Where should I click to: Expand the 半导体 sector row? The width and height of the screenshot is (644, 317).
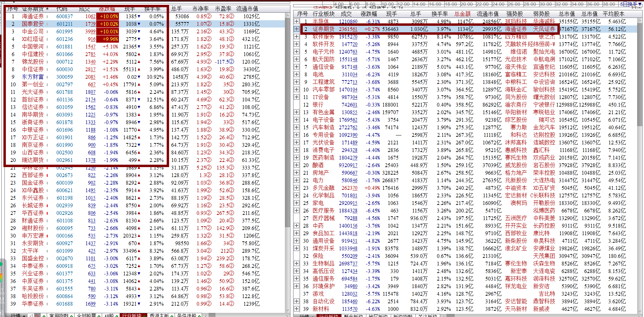[x=297, y=21]
